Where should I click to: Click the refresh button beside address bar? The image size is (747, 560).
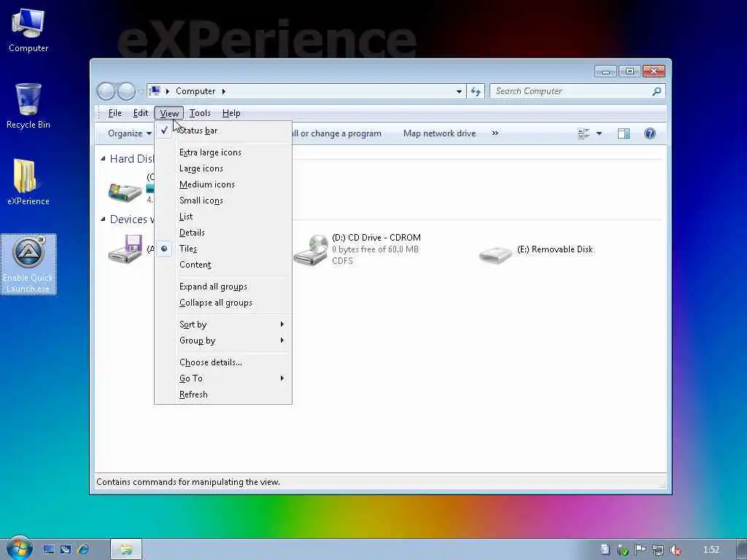476,91
